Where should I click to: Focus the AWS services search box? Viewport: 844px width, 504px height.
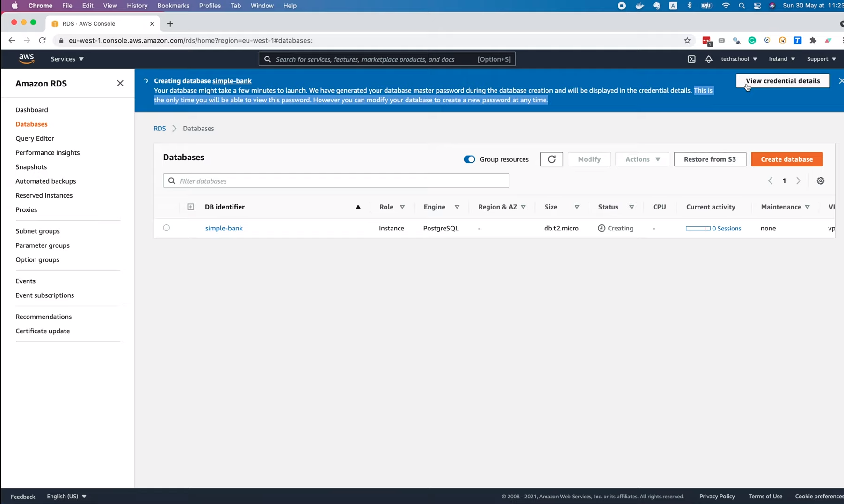tap(387, 59)
